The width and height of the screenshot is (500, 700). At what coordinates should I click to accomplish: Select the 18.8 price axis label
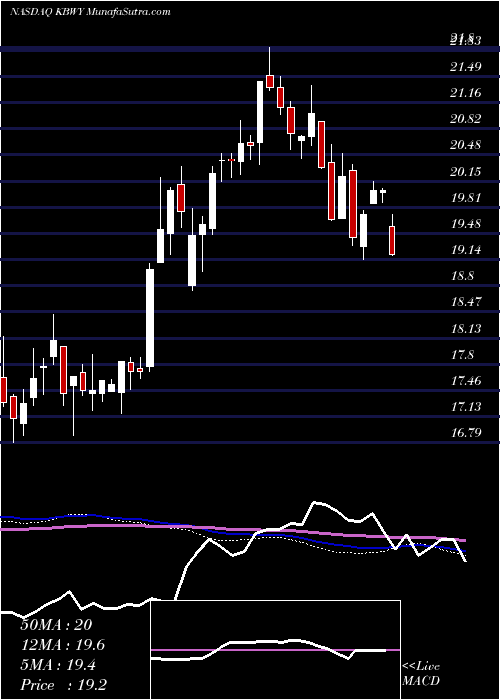click(462, 276)
